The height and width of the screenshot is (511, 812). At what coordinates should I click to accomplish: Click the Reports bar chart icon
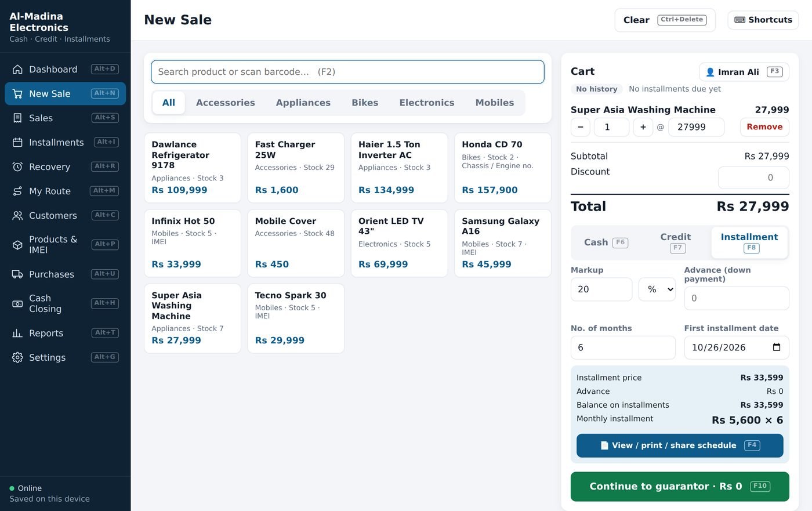click(17, 333)
